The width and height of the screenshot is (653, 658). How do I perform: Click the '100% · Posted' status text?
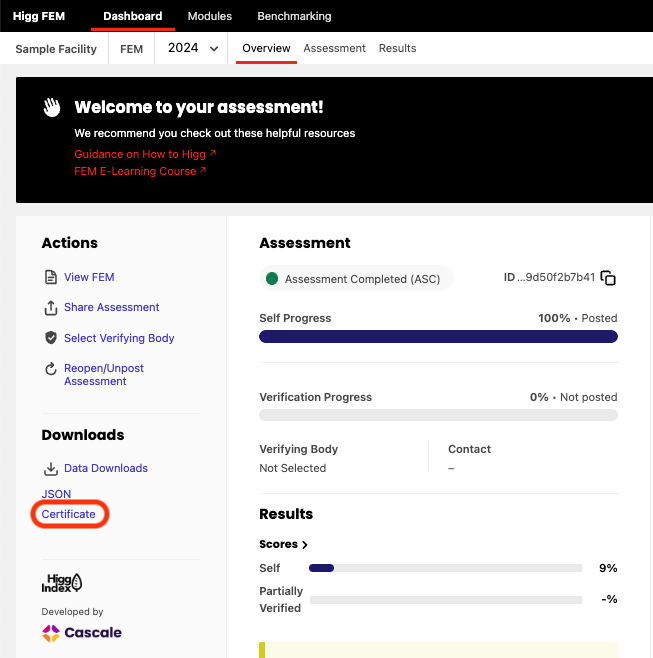577,318
